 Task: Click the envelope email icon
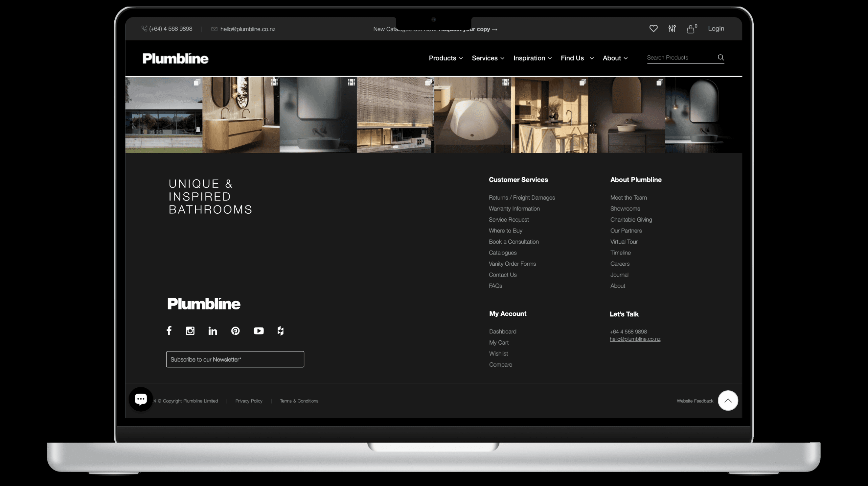(214, 29)
